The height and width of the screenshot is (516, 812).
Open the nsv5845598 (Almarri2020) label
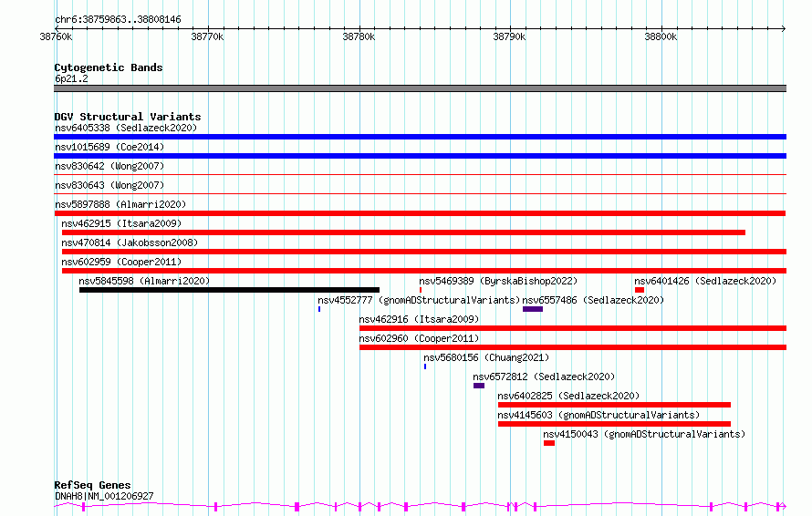[144, 281]
